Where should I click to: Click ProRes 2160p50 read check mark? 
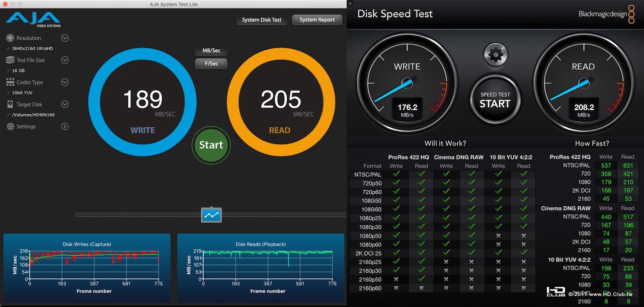tap(422, 279)
